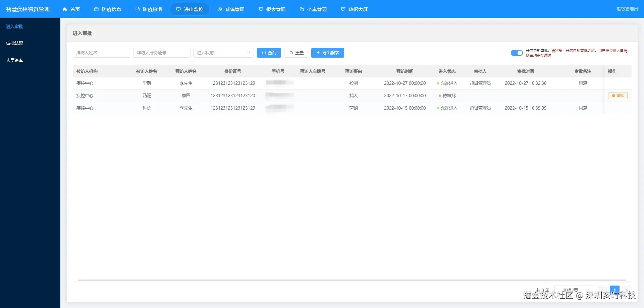
Task: Click approval time 2022-10-15 16:39:09
Action: pyautogui.click(x=526, y=108)
